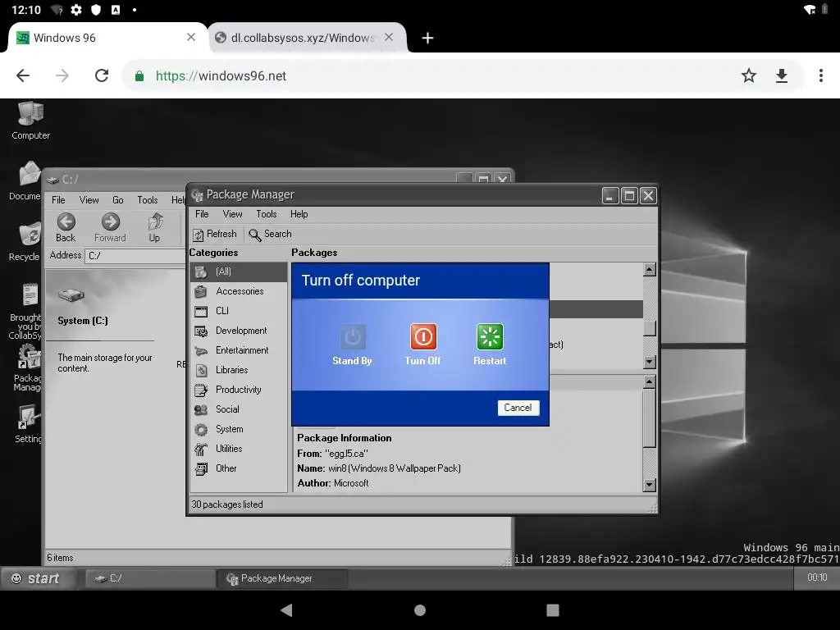Cancel the Turn off computer dialog
Screen dimensions: 840x630
click(x=518, y=408)
